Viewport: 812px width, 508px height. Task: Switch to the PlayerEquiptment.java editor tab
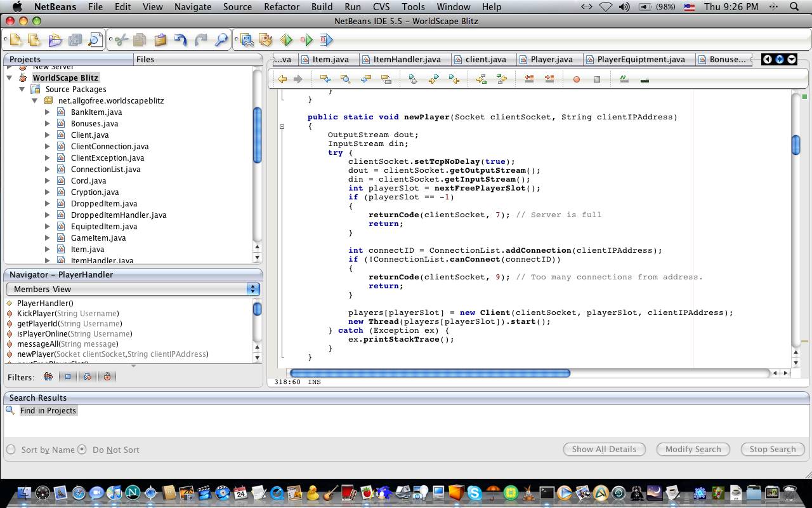(641, 59)
